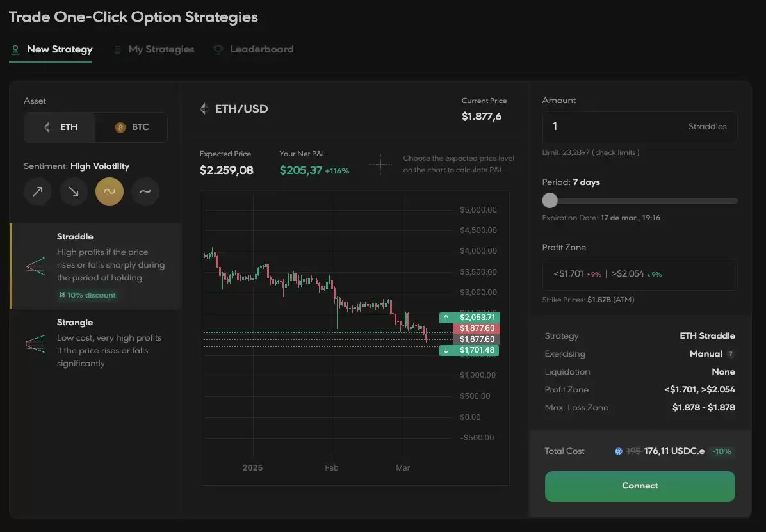Choose the low volatility wave sentiment icon

coord(145,191)
